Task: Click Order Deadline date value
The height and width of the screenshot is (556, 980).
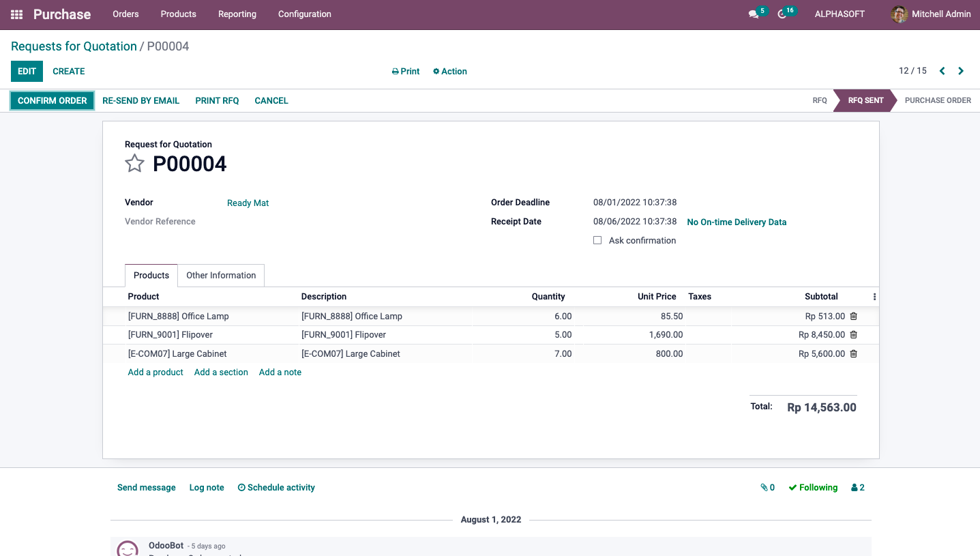Action: 635,203
